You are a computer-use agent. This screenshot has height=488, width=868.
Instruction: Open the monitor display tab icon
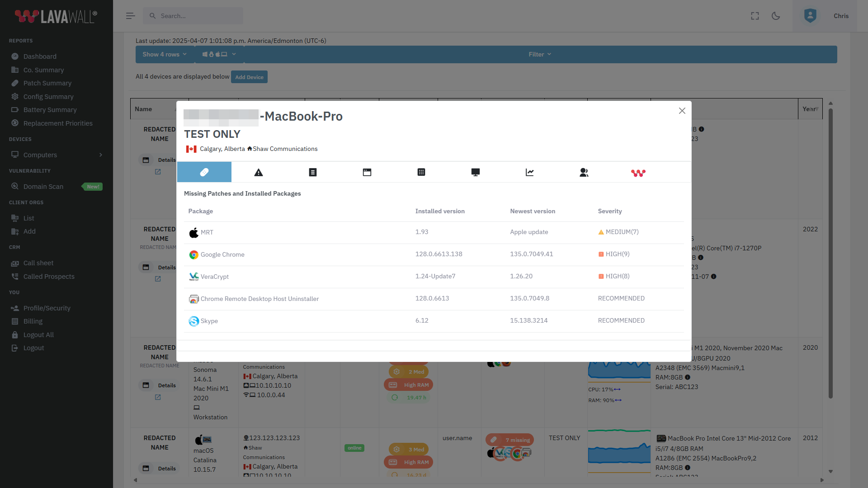(x=476, y=172)
